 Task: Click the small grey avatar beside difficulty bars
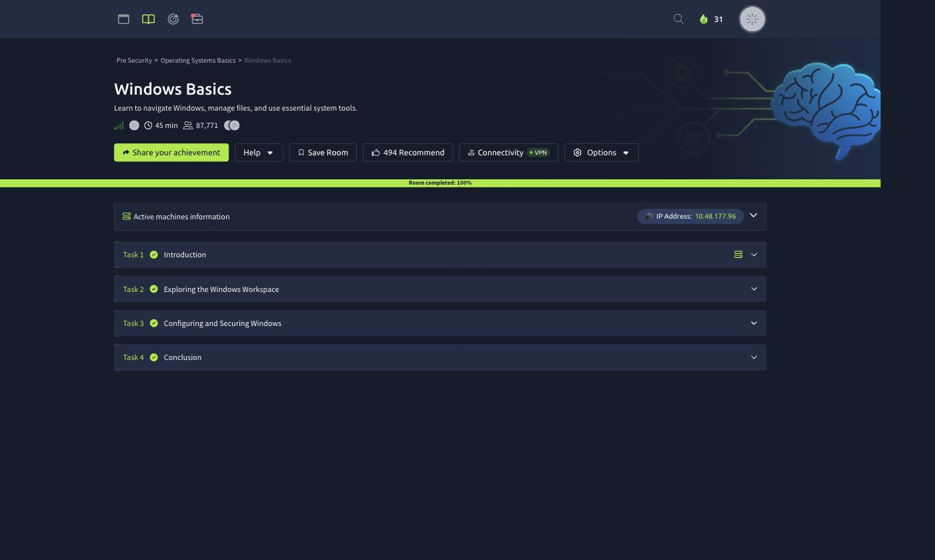[134, 125]
